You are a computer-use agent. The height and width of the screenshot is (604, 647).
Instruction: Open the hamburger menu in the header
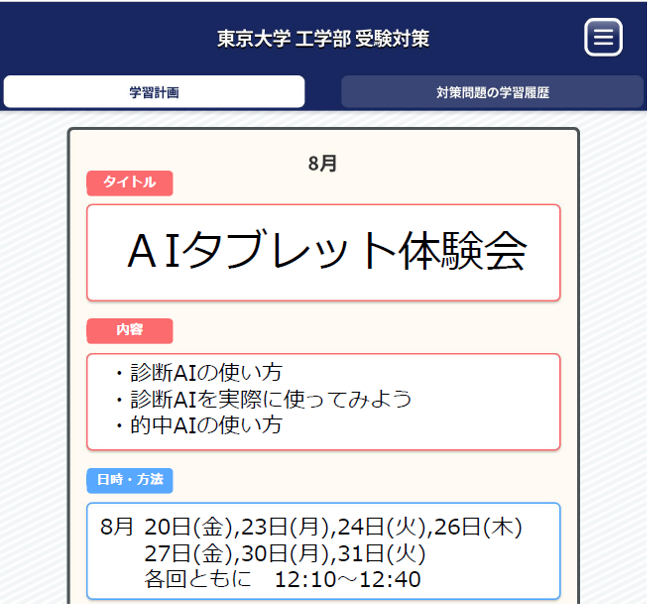coord(603,38)
